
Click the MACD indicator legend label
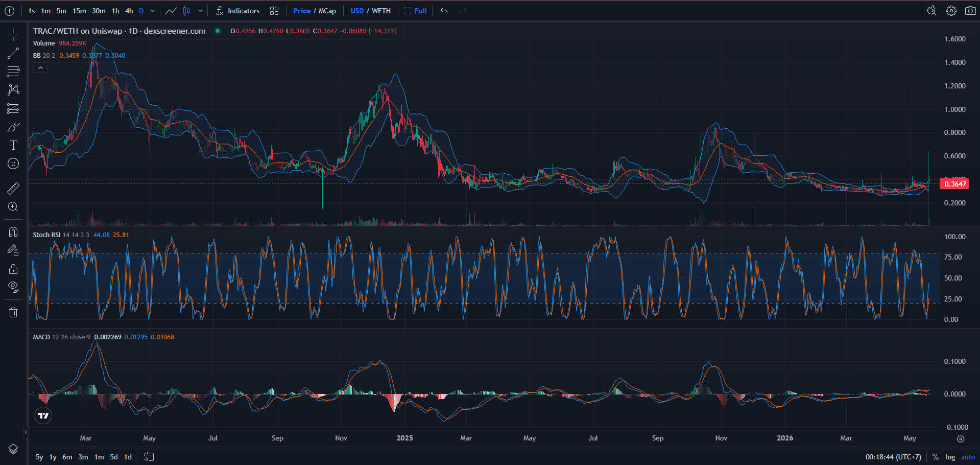click(x=41, y=337)
